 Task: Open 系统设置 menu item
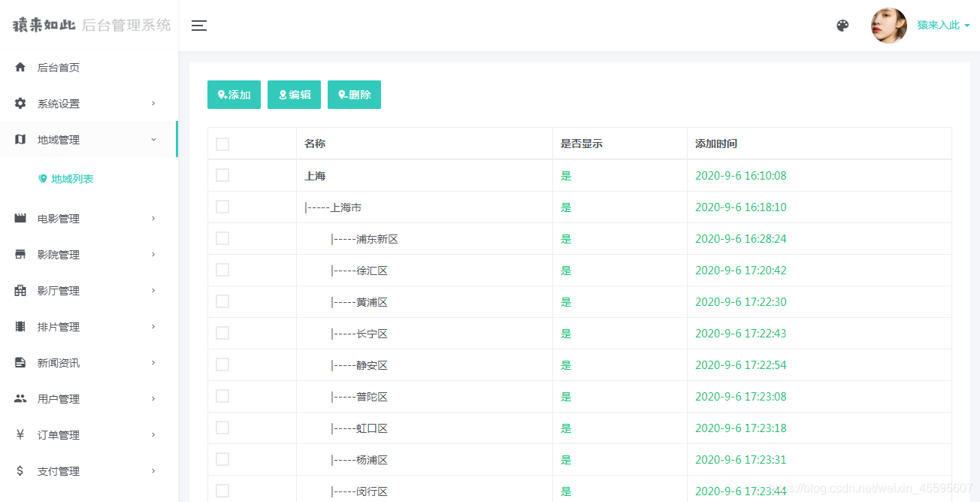pos(89,104)
